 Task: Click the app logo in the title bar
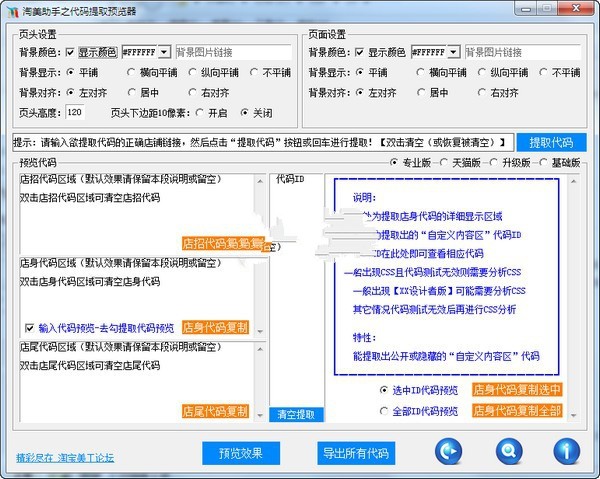[13, 11]
